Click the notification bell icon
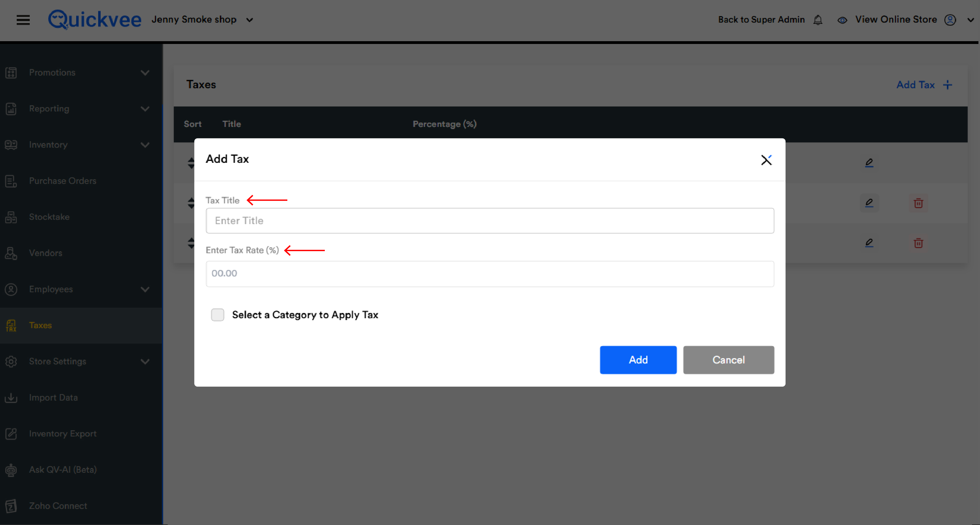This screenshot has height=525, width=980. click(817, 20)
